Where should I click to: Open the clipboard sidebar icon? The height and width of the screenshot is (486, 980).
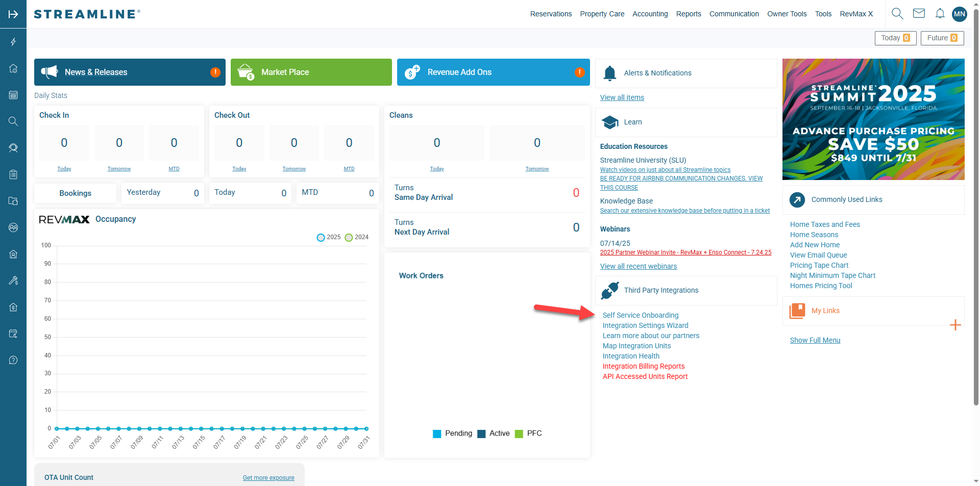click(13, 174)
